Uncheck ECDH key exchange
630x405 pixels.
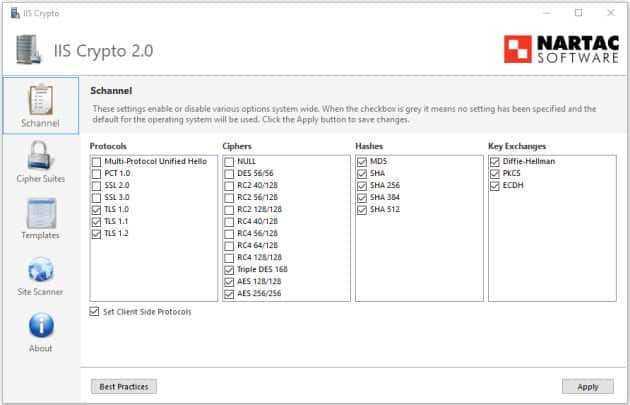pos(495,186)
